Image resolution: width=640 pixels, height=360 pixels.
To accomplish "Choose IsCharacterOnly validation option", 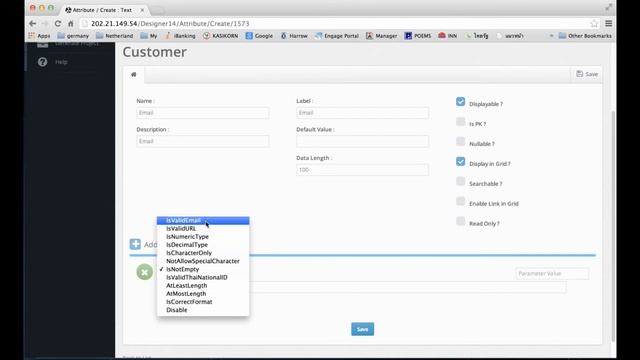I will click(x=203, y=253).
